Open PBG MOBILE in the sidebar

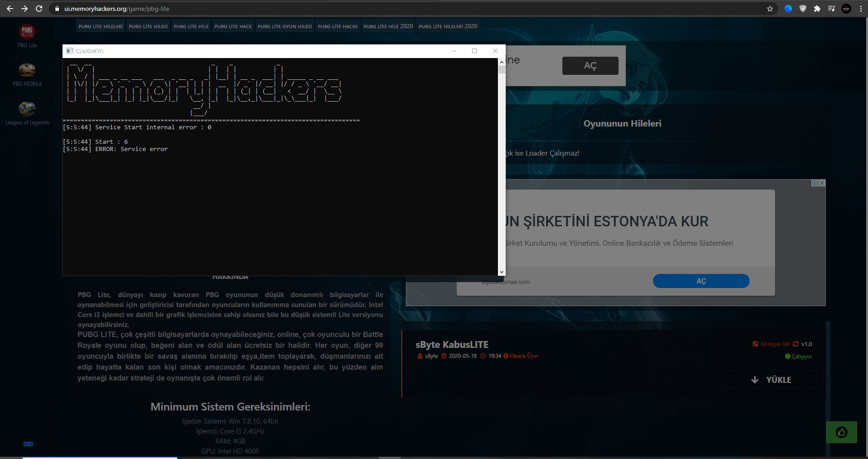pos(27,74)
